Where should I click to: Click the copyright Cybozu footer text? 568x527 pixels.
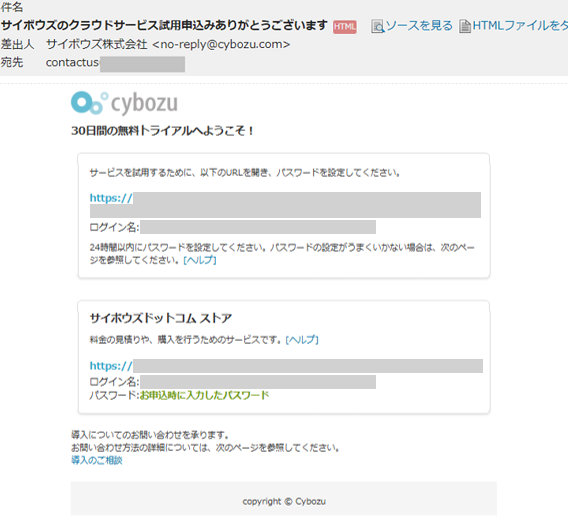(x=284, y=502)
